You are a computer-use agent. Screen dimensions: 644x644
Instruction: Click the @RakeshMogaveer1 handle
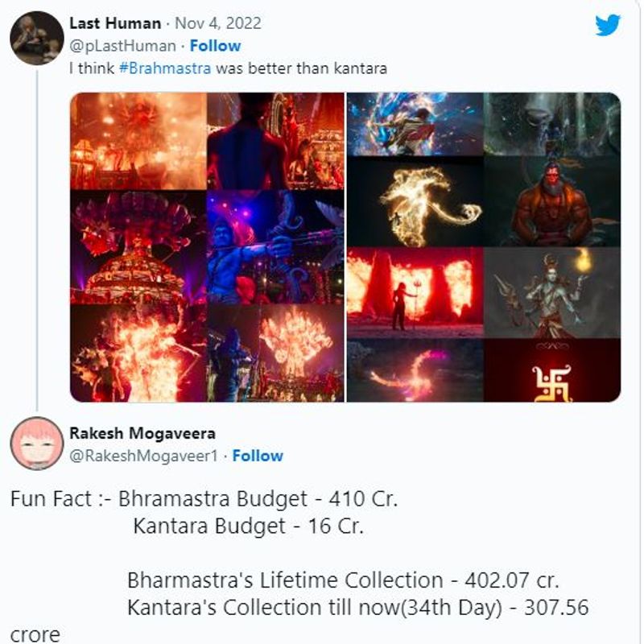[143, 456]
